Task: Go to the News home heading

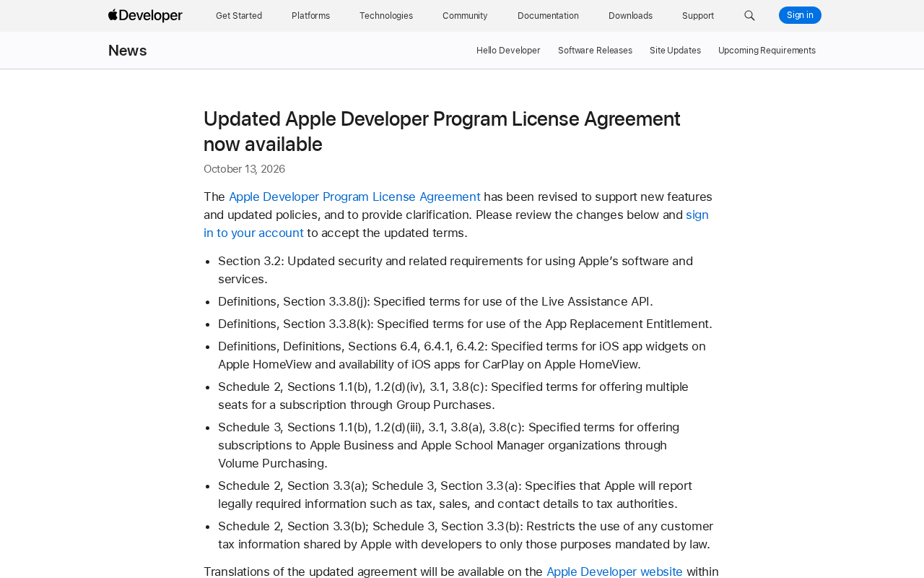Action: click(128, 51)
